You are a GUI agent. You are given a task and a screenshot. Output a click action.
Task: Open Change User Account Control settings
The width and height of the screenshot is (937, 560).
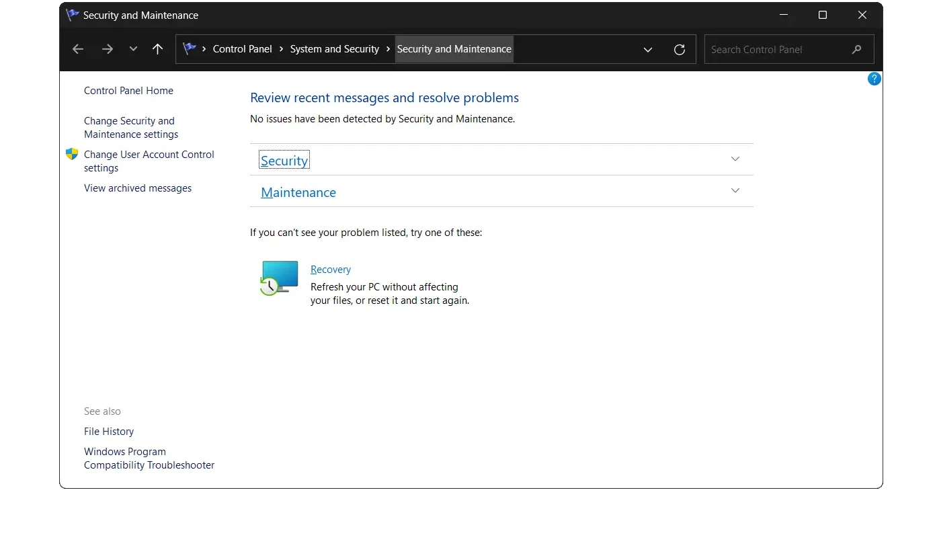[149, 161]
